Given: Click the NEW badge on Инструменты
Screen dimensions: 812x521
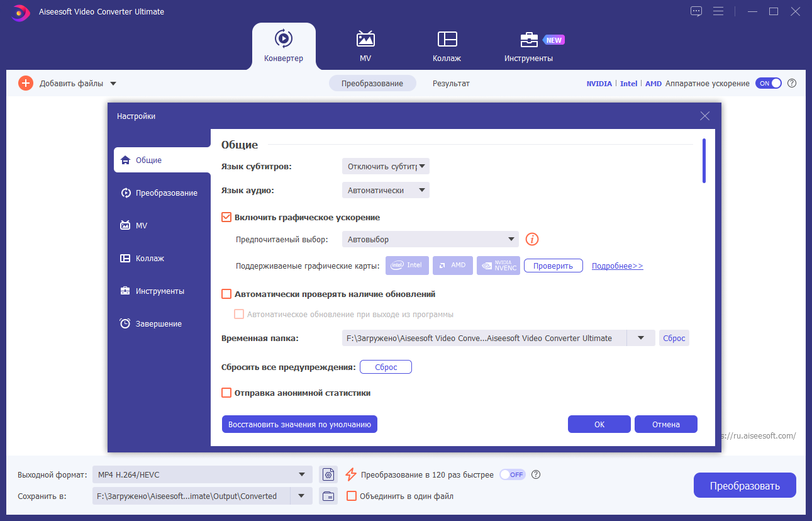Looking at the screenshot, I should (x=553, y=40).
